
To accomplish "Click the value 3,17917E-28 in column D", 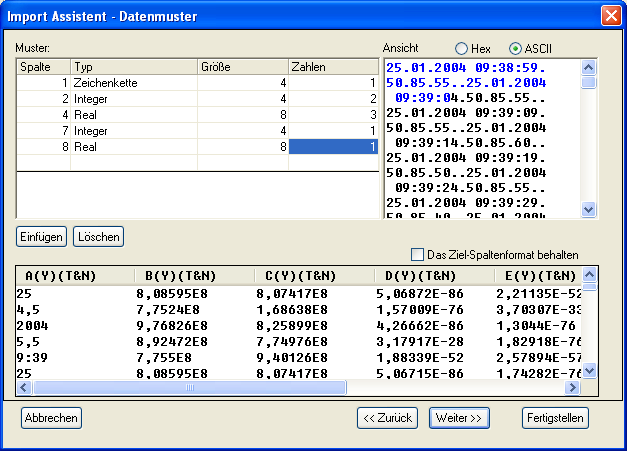I will pyautogui.click(x=420, y=342).
